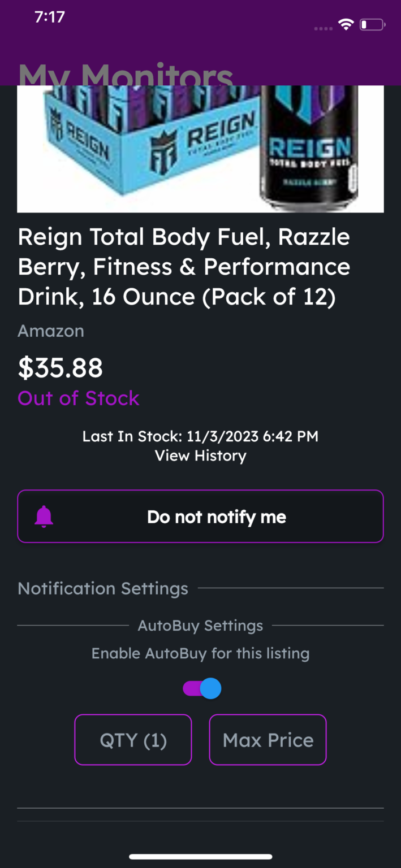Disable the AutoBuy toggle switch
Viewport: 401px width, 868px height.
click(x=200, y=688)
